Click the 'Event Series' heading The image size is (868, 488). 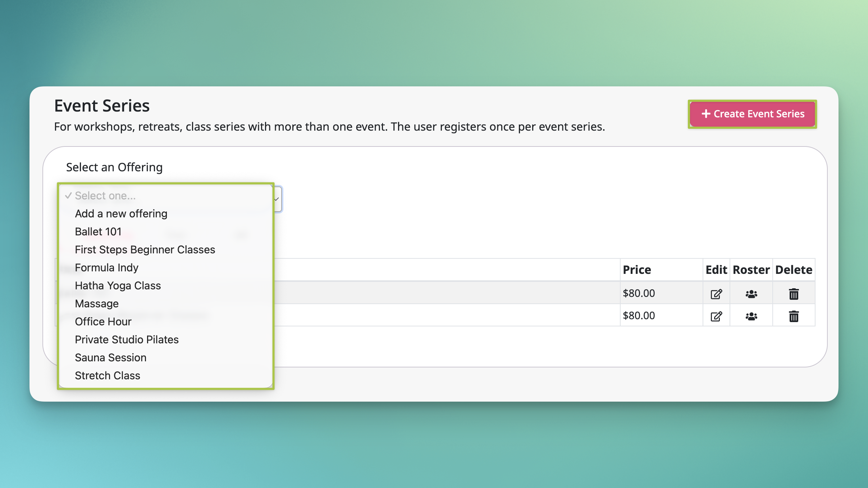click(102, 106)
